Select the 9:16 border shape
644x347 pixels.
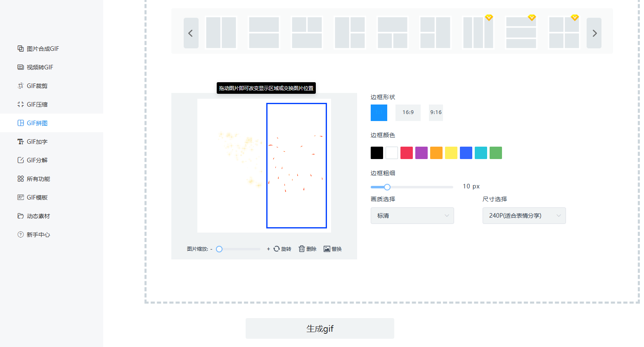436,113
